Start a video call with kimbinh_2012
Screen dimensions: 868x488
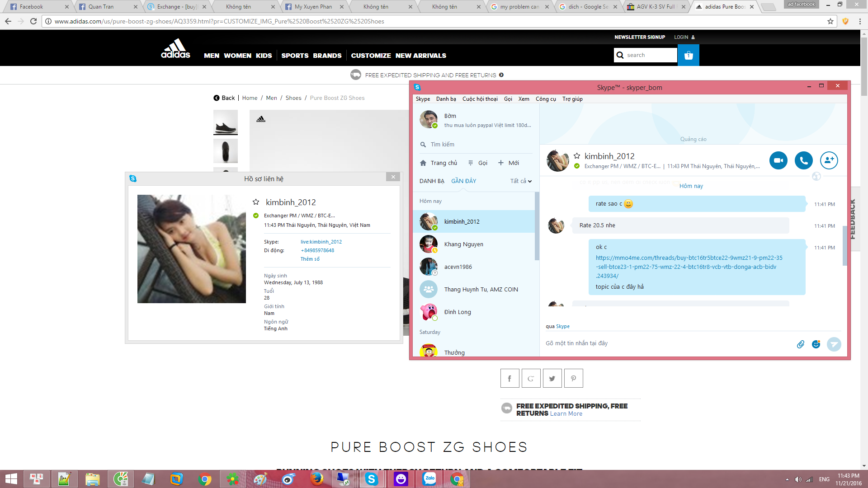tap(778, 160)
